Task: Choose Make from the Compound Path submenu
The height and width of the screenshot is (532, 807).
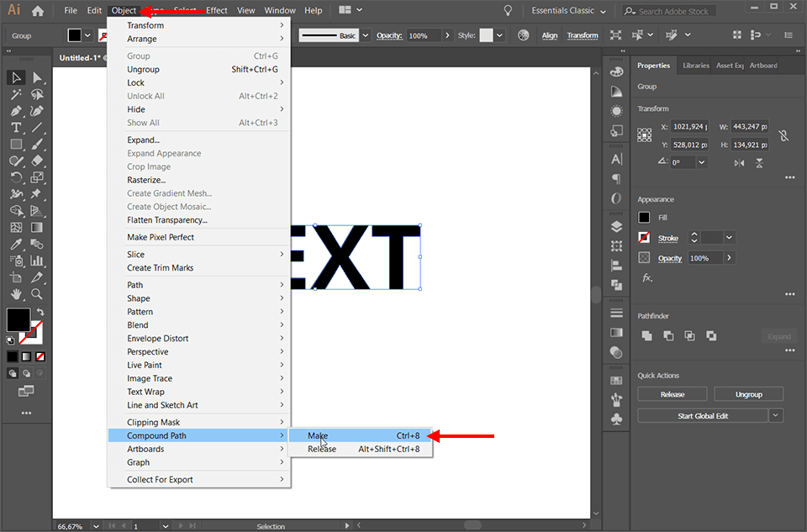Action: pos(318,435)
